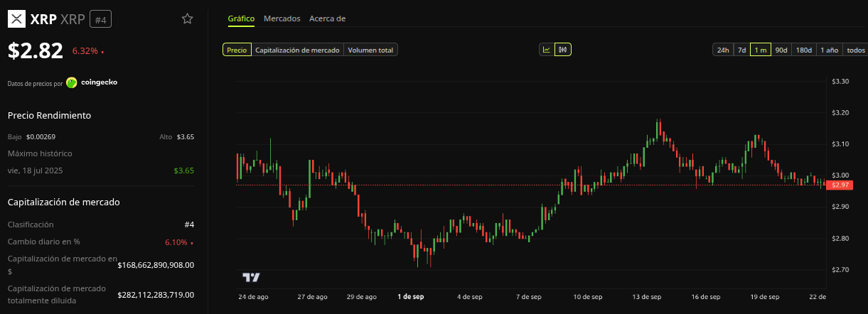Set chart range to 7d
Screen dimensions: 868x314
[741, 50]
